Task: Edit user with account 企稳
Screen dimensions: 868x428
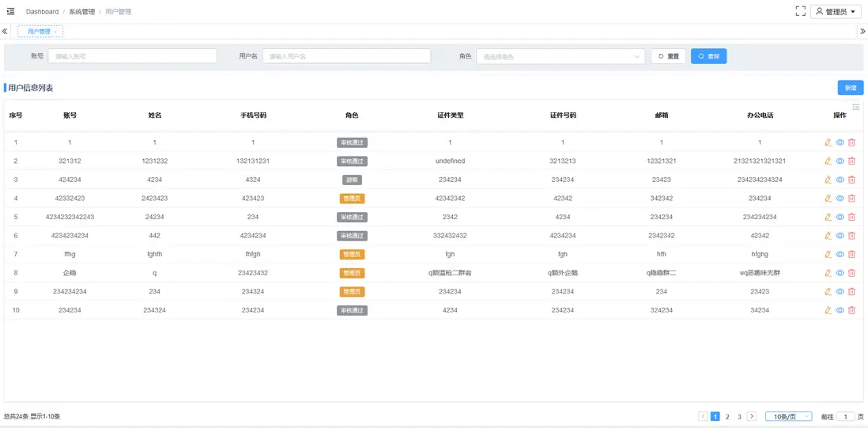Action: pos(828,273)
